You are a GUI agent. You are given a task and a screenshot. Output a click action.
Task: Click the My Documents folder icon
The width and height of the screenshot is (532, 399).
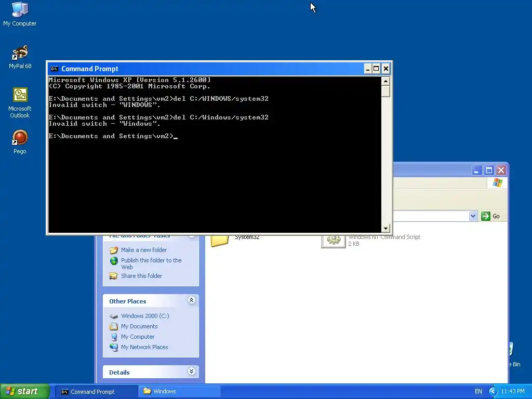pyautogui.click(x=114, y=326)
